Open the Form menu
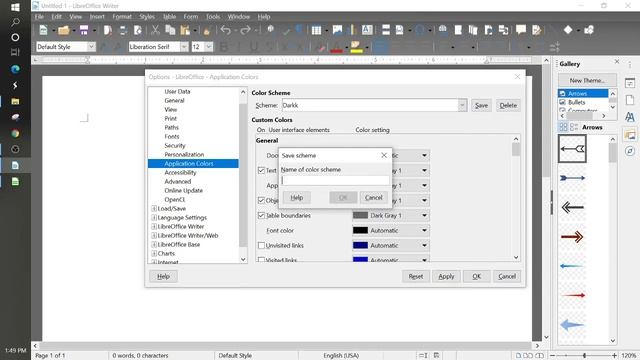 coord(190,17)
